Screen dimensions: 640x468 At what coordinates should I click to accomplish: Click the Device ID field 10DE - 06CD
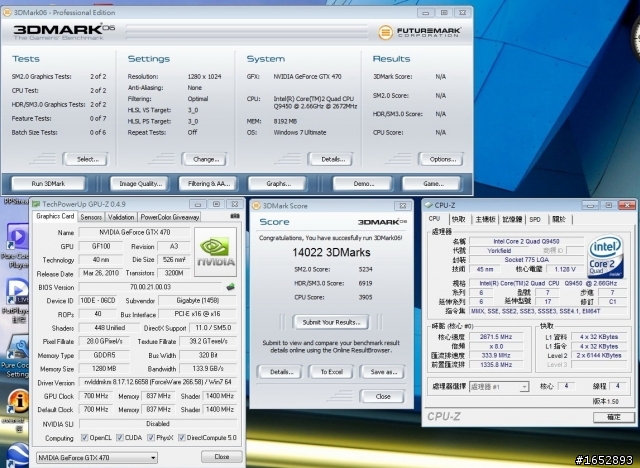98,300
